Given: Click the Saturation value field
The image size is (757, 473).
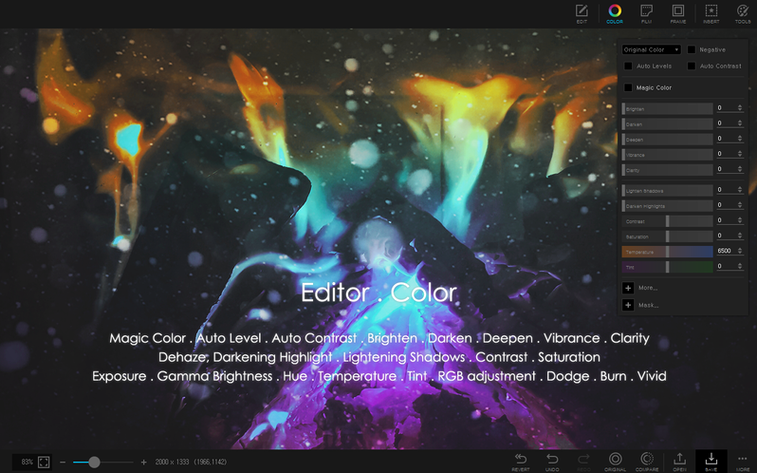Looking at the screenshot, I should (726, 236).
